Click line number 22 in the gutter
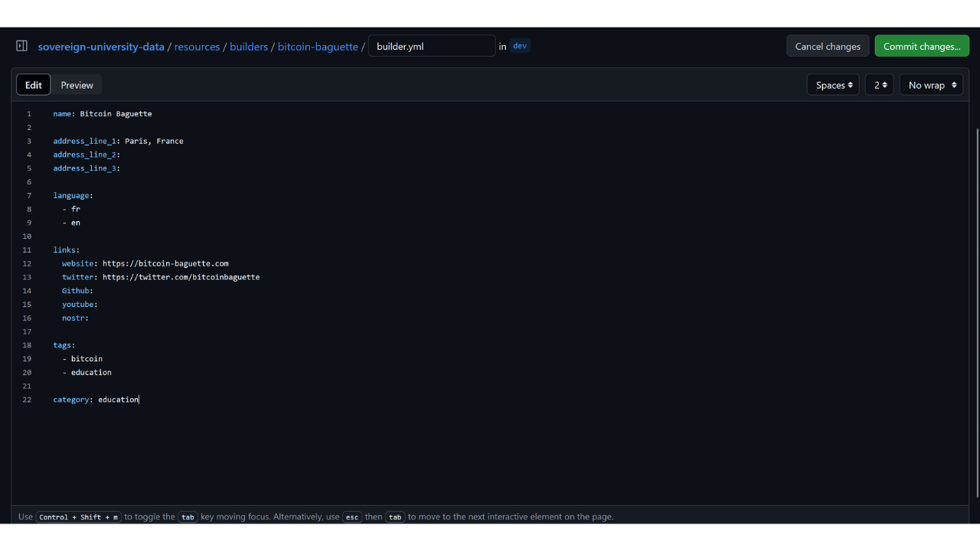 coord(27,399)
